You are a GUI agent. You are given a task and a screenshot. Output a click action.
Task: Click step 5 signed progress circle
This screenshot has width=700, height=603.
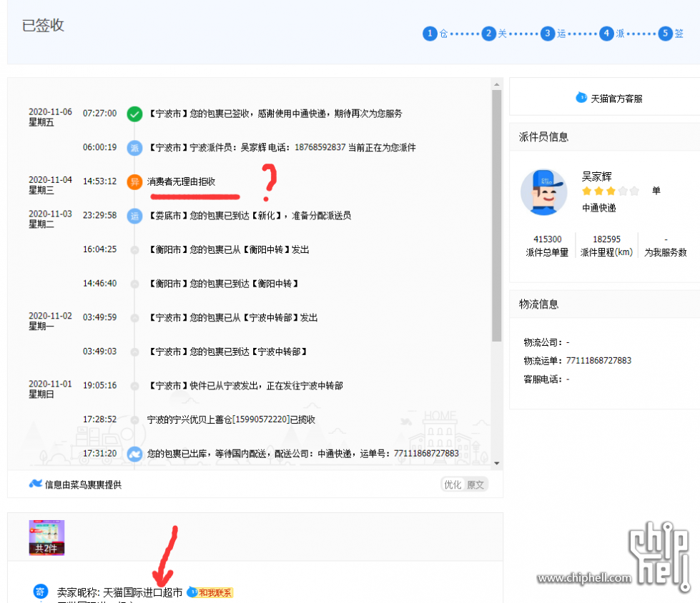pos(665,34)
